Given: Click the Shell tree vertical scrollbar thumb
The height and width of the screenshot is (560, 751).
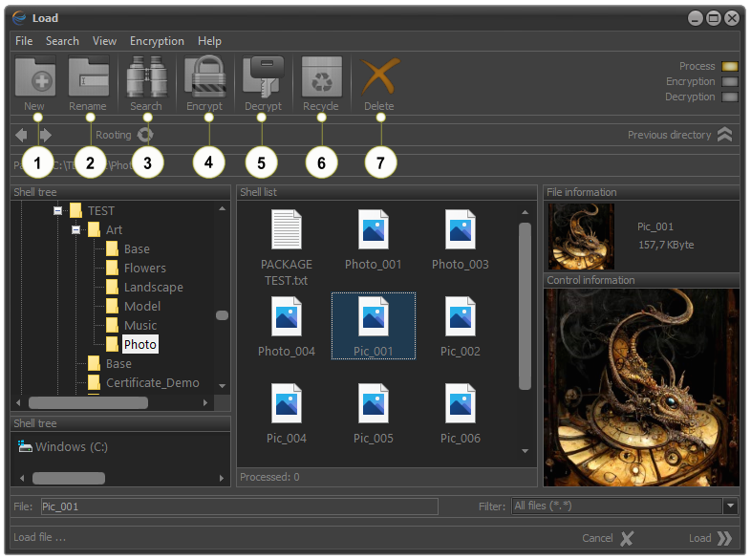Looking at the screenshot, I should pyautogui.click(x=222, y=315).
